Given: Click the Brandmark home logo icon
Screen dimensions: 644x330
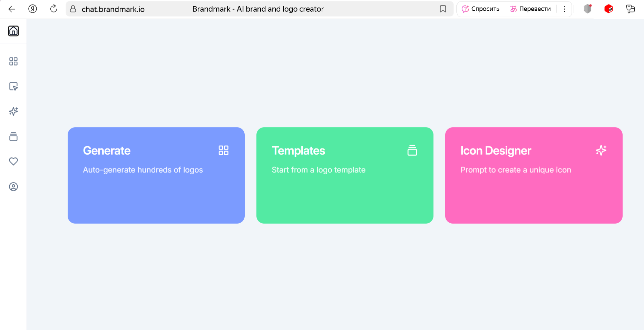Looking at the screenshot, I should click(x=13, y=31).
